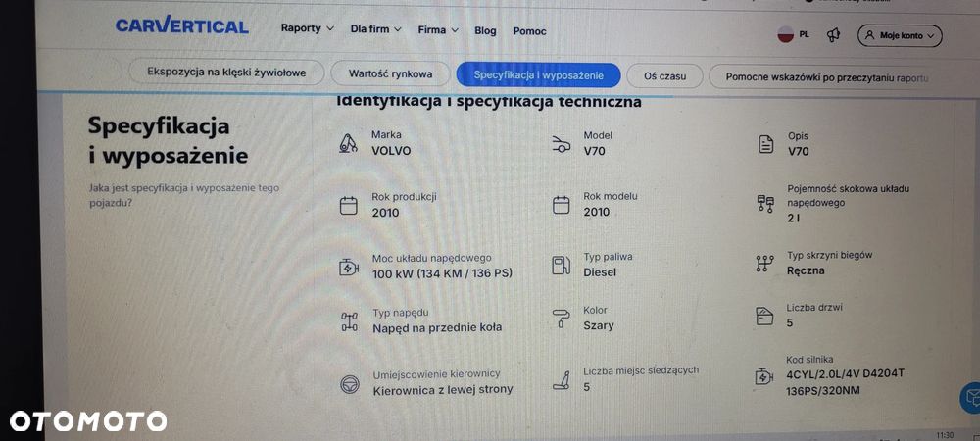Screen dimensions: 980x441
Task: Click the Diesel fuel type value
Action: click(600, 272)
